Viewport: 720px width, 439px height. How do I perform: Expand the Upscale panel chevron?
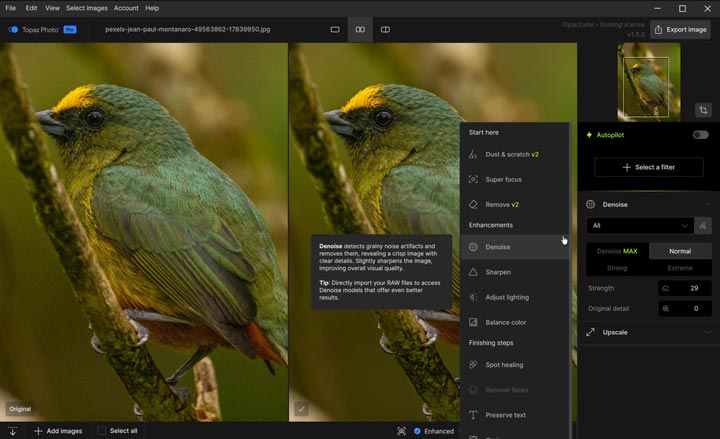[708, 332]
